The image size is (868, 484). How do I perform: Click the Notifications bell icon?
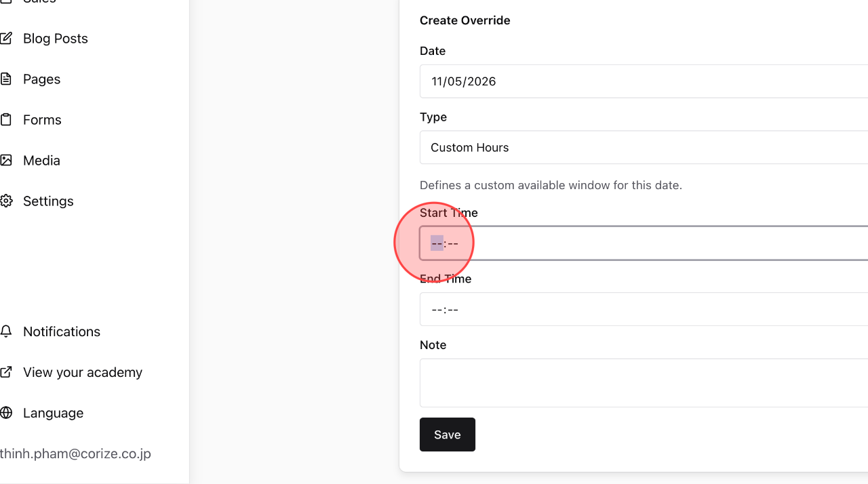coord(6,331)
